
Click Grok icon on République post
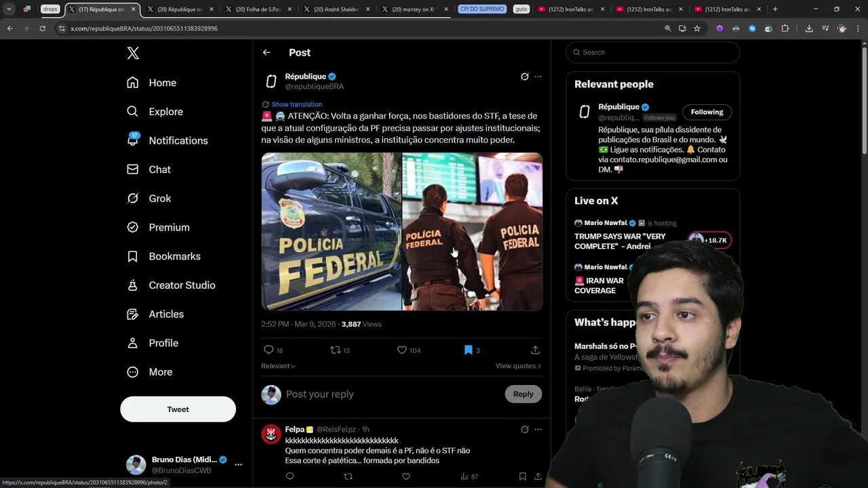(524, 77)
